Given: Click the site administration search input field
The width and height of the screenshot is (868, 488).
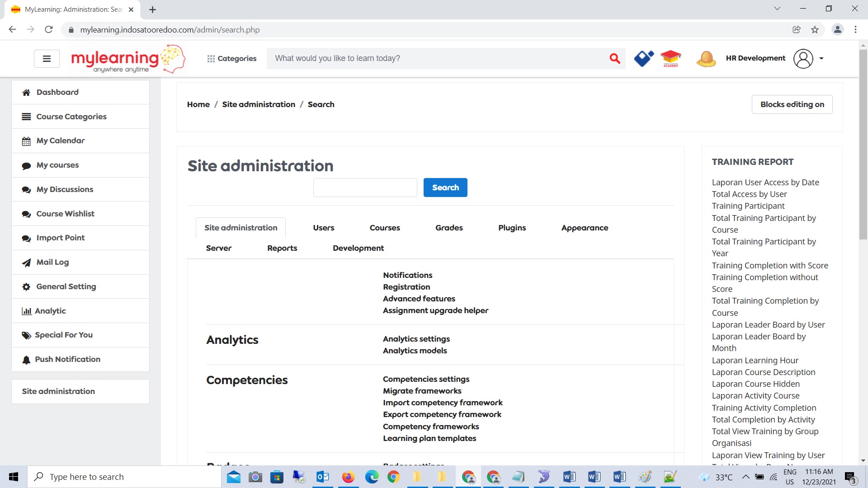Looking at the screenshot, I should [365, 187].
